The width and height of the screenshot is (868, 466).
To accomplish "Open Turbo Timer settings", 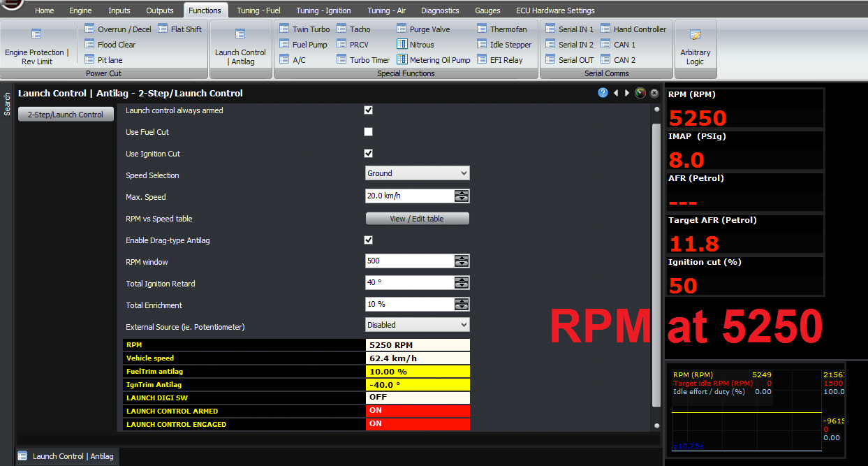I will (363, 60).
